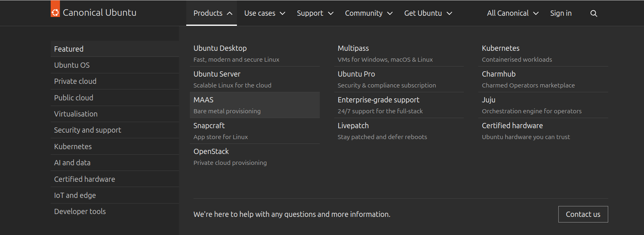The image size is (644, 235).
Task: Select Developer tools in the sidebar
Action: pyautogui.click(x=80, y=212)
